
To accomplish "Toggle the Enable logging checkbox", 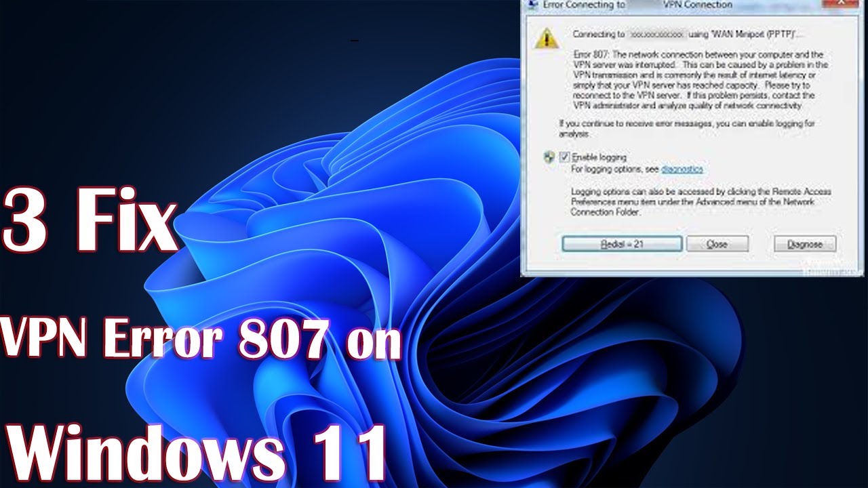I will click(x=564, y=157).
